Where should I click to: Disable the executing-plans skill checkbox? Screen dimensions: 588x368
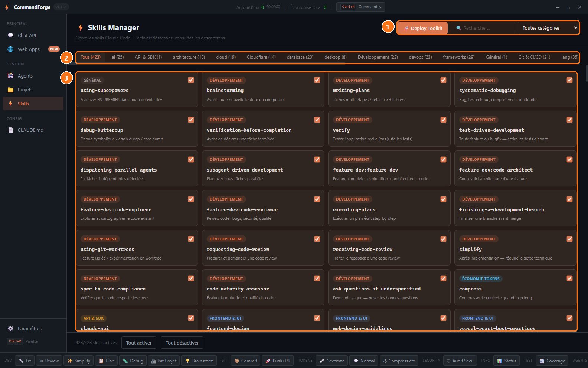pyautogui.click(x=443, y=199)
